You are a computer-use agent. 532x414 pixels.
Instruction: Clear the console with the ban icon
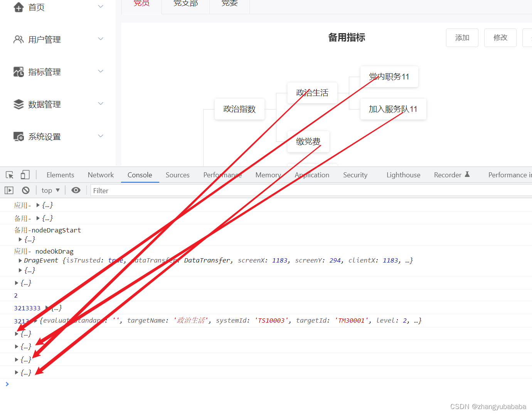tap(26, 190)
